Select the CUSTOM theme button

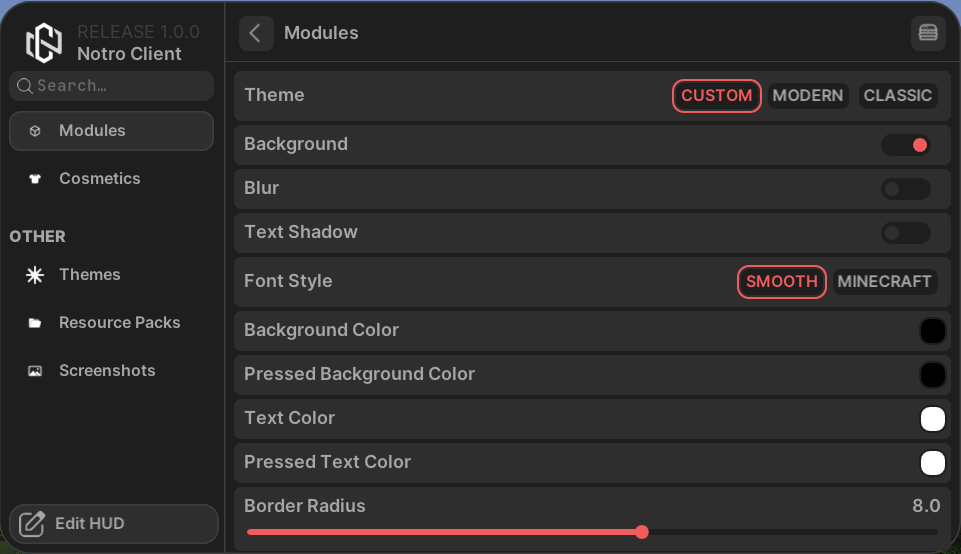716,96
